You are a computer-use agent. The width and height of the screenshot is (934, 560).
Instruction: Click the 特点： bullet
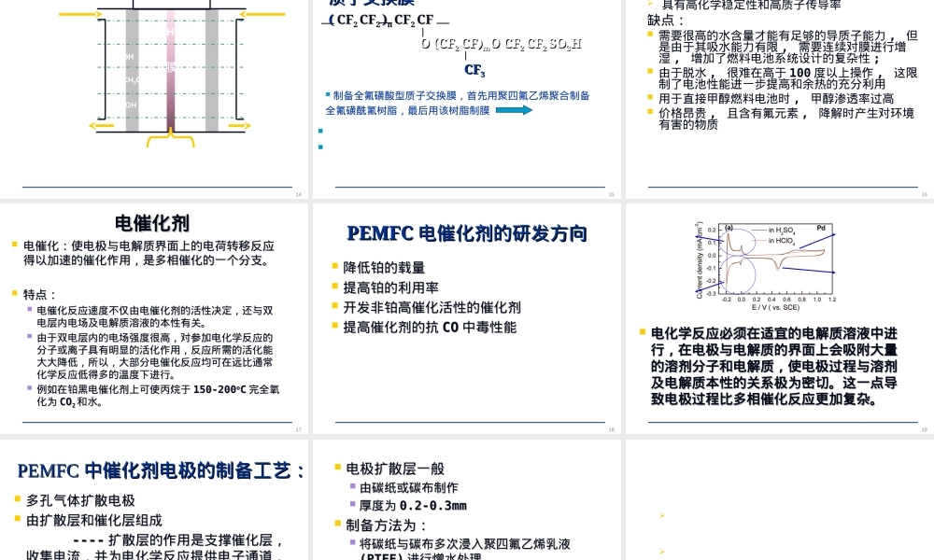(x=39, y=295)
